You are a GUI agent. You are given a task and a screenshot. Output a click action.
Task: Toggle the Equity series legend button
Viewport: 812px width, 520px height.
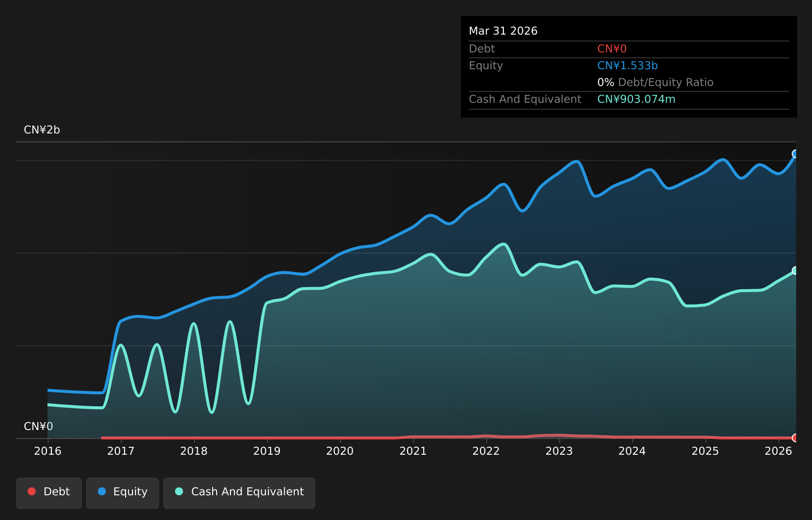click(x=123, y=493)
